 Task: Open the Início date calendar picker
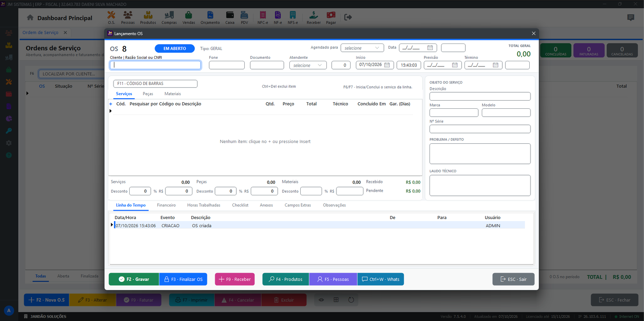(387, 65)
